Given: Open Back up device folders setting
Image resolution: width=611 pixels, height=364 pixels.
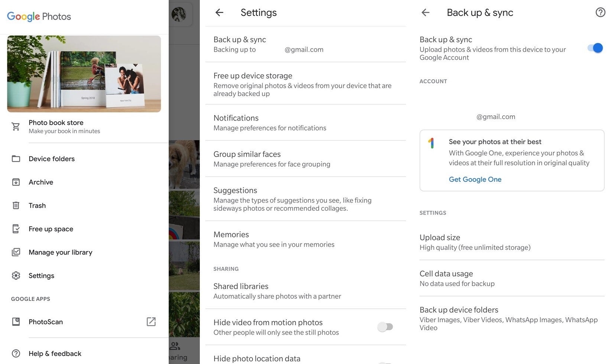Looking at the screenshot, I should (x=512, y=318).
